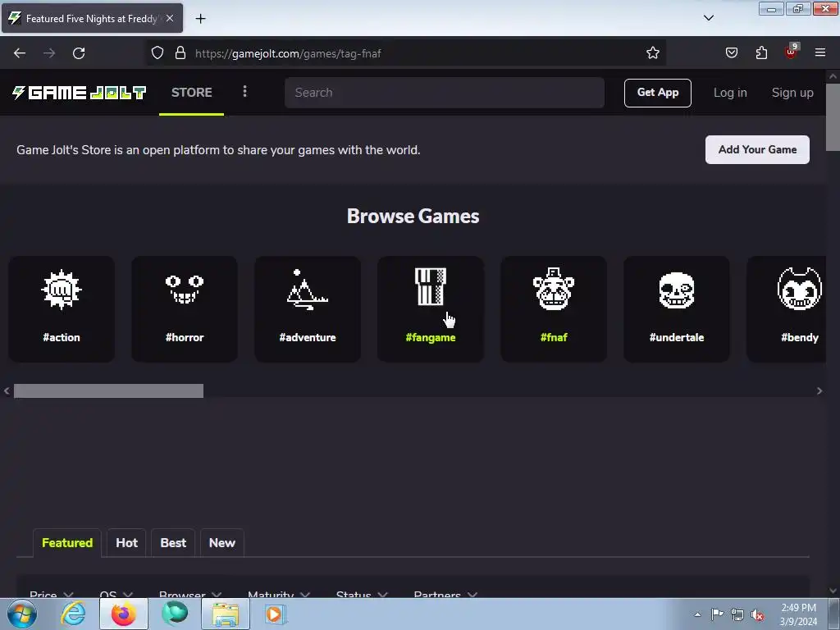Open File Explorer folder in taskbar
The width and height of the screenshot is (840, 630).
tap(226, 614)
